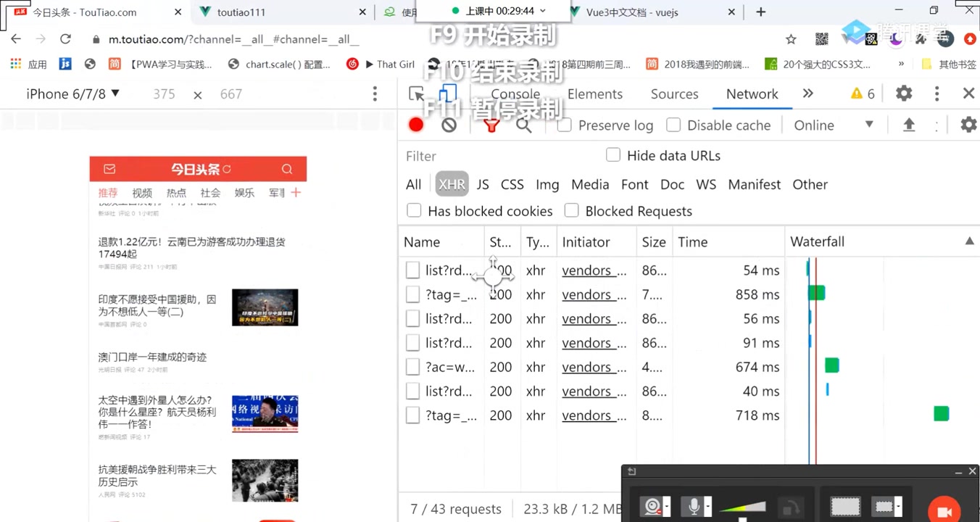Go back with browser back arrow
The image size is (980, 522).
[x=16, y=39]
